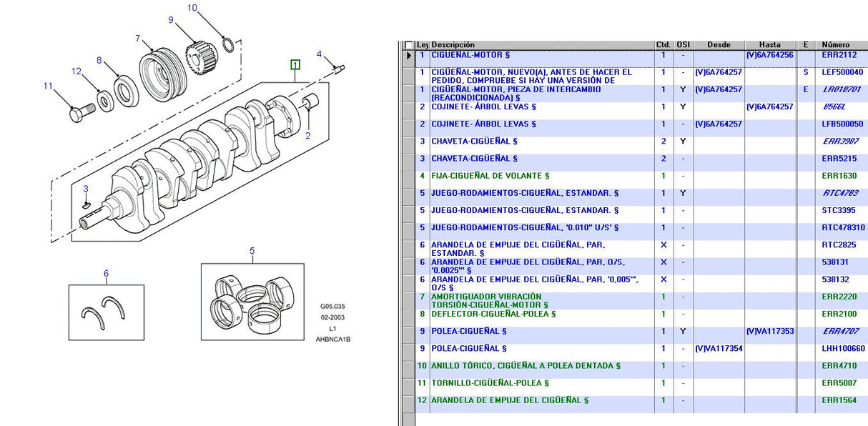Click callout 6 above the thrust washers
The image size is (868, 426).
pyautogui.click(x=106, y=273)
